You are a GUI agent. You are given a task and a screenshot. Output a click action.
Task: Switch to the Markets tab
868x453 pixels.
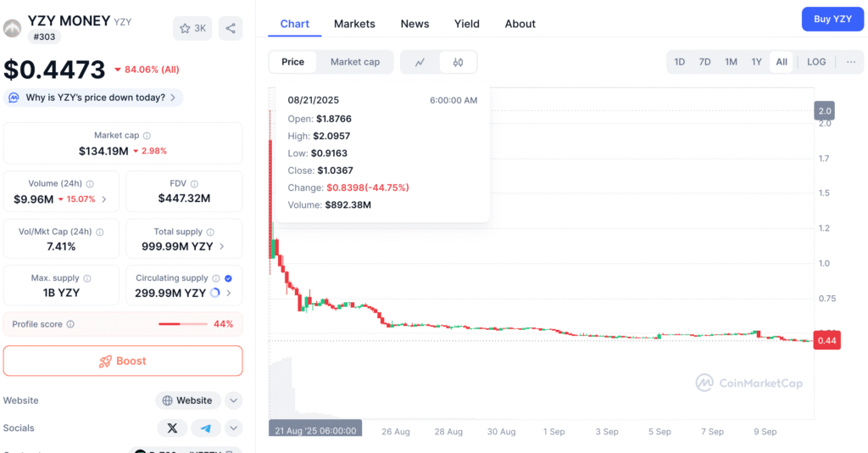[354, 24]
